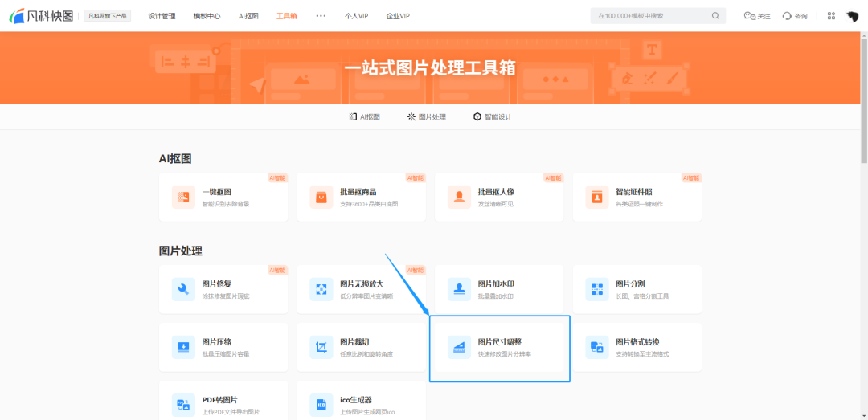Select the 图片格式转换 convert icon
This screenshot has height=420, width=868.
point(596,347)
